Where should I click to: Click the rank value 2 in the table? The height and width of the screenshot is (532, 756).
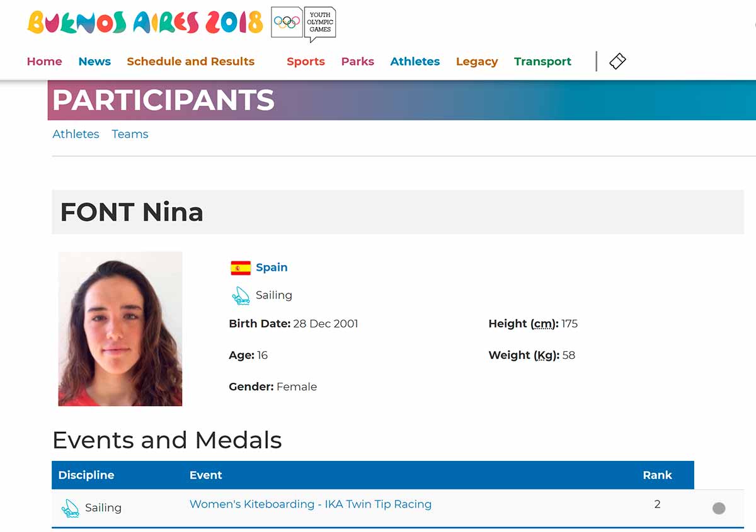657,504
